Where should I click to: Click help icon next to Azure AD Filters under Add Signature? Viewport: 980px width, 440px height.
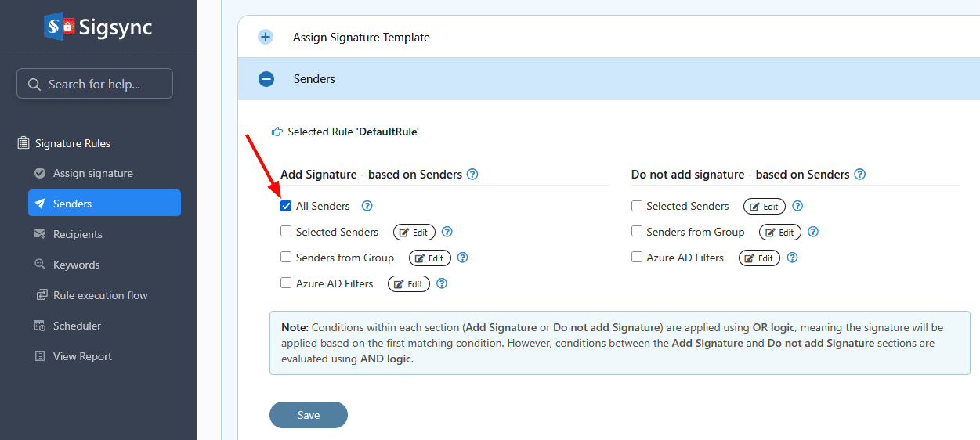tap(442, 283)
